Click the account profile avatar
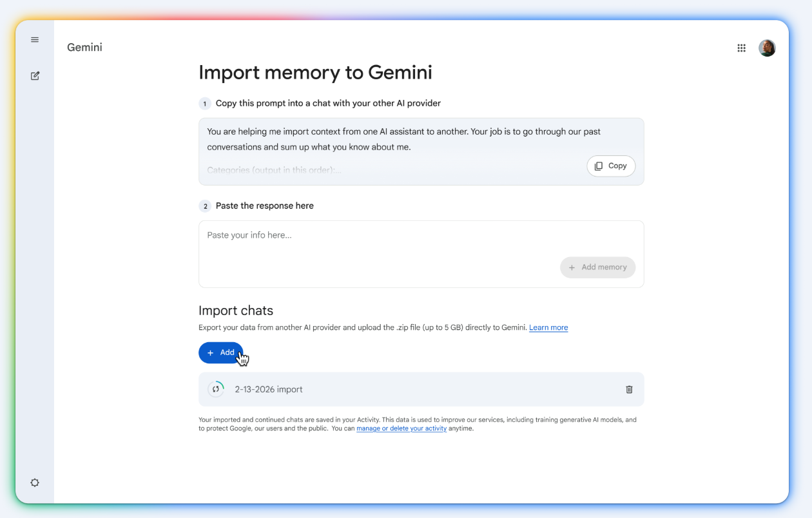This screenshot has height=518, width=812. 767,48
